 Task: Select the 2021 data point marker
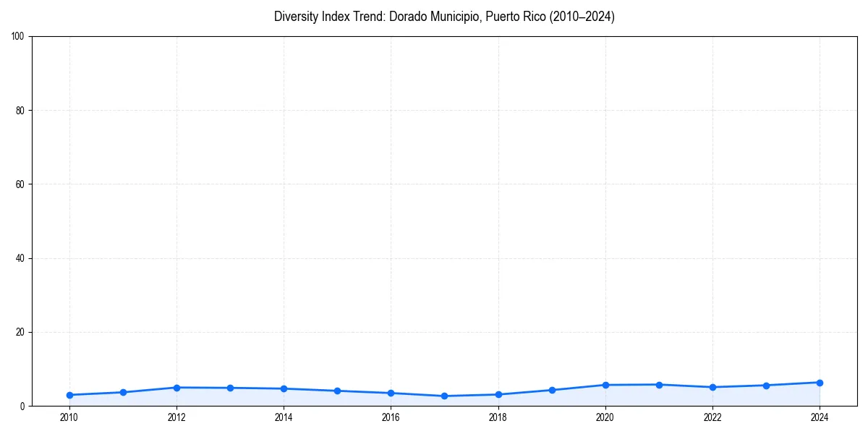point(658,384)
